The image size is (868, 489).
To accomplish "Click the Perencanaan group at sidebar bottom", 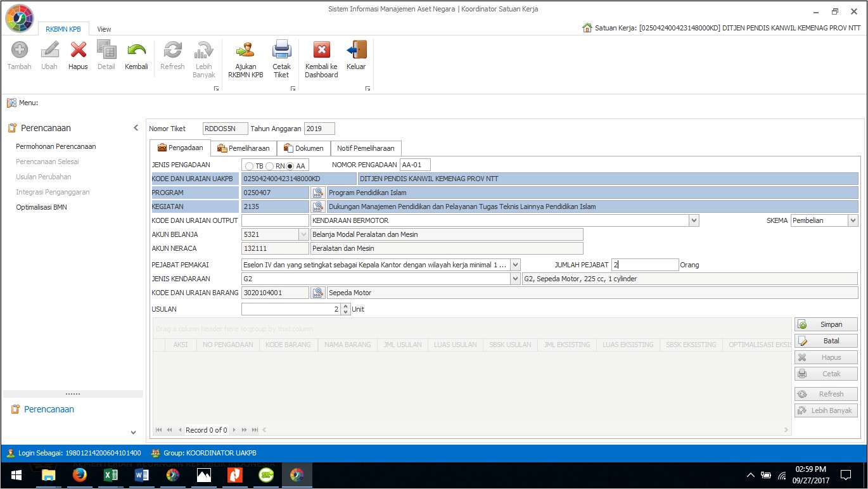I will click(x=49, y=409).
